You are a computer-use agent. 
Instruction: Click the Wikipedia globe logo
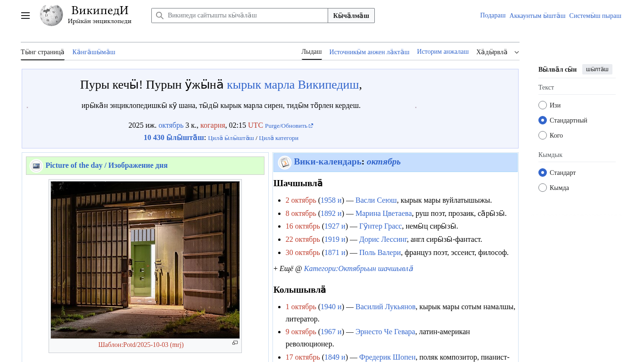pyautogui.click(x=51, y=16)
